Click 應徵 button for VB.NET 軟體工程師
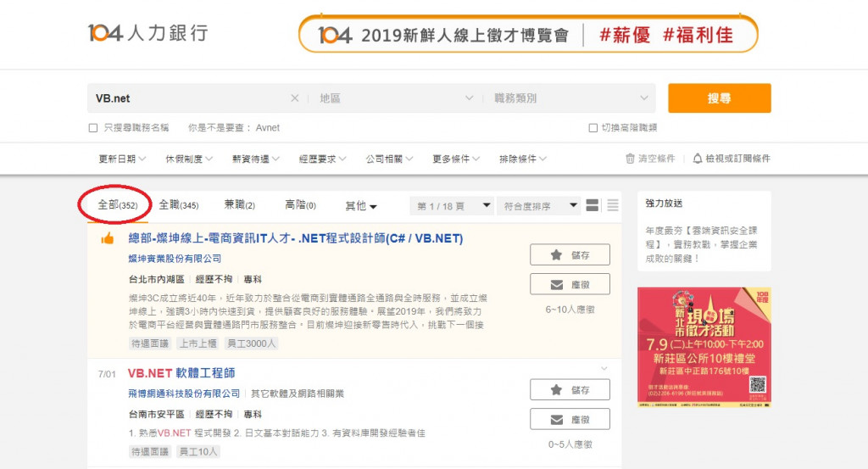Image resolution: width=868 pixels, height=469 pixels. click(x=570, y=420)
